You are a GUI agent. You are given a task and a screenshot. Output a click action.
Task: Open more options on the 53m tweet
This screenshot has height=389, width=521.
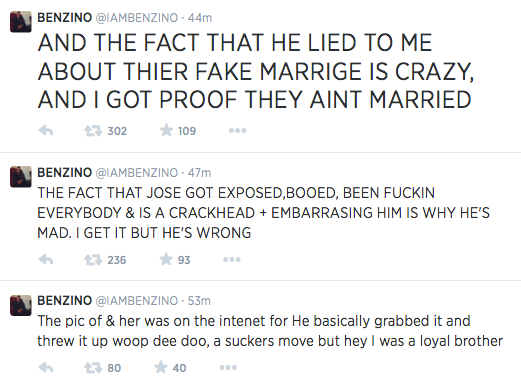point(228,368)
